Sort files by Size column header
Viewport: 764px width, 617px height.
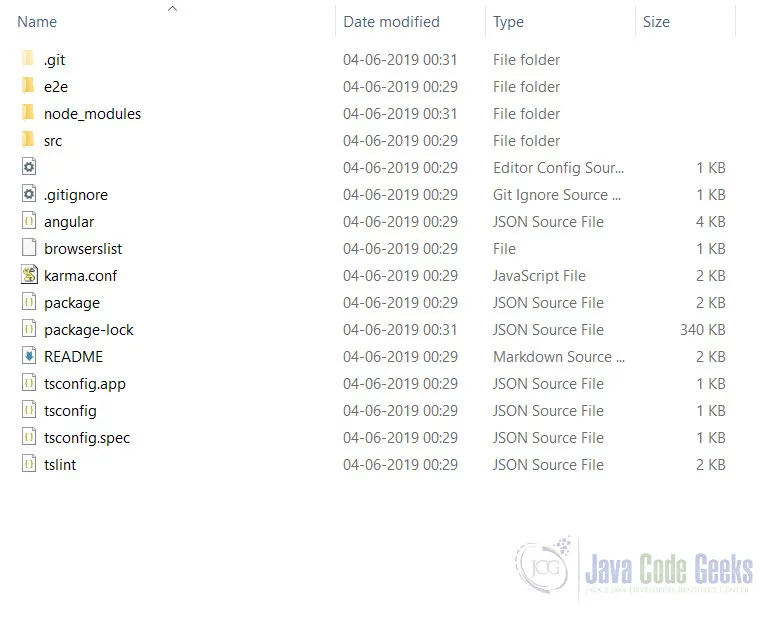point(656,22)
